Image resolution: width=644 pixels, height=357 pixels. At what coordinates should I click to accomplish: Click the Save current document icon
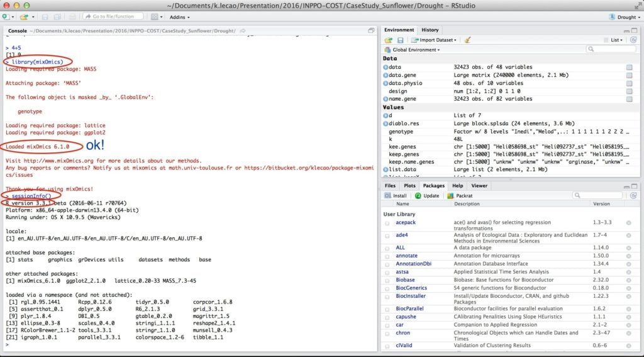tap(45, 17)
